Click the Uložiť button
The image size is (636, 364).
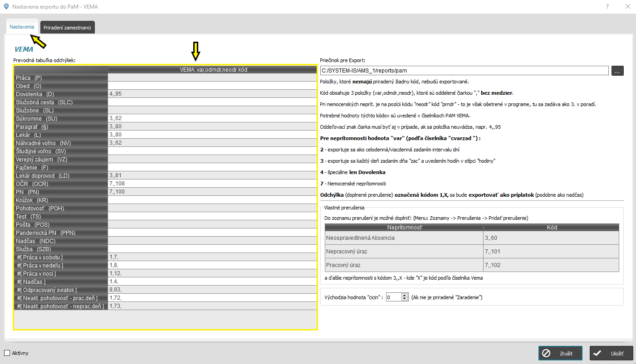[611, 353]
